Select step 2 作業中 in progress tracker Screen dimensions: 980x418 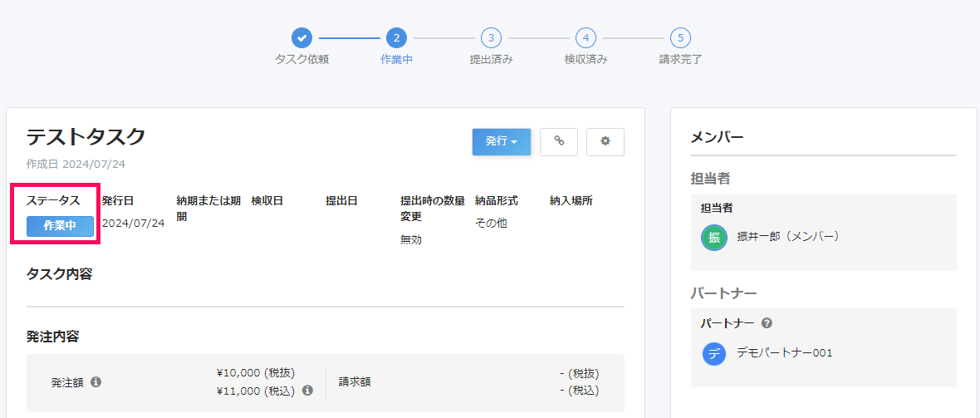tap(396, 37)
